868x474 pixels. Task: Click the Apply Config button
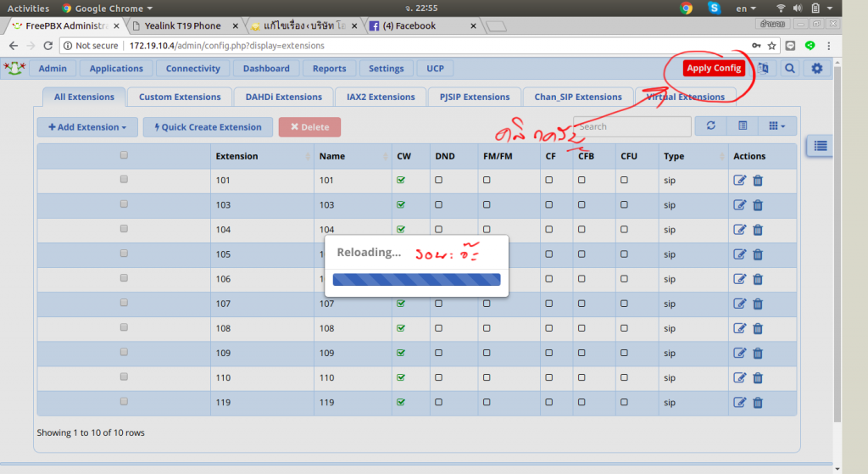[714, 68]
